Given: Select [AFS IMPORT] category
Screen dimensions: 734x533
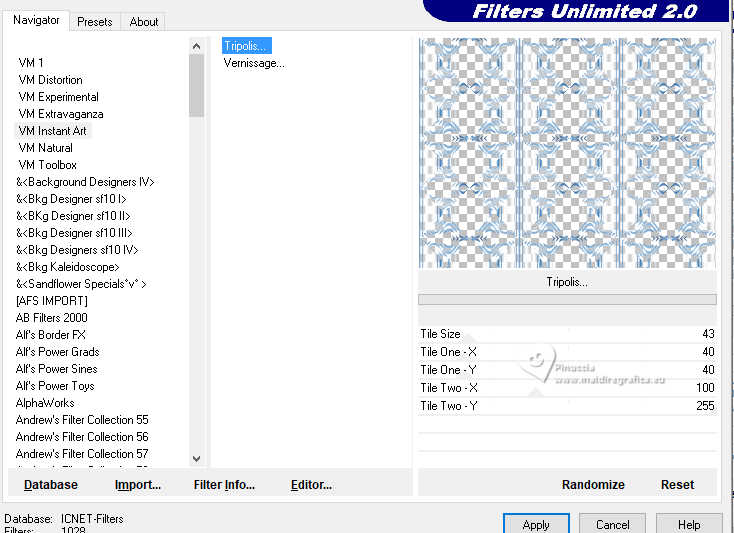Looking at the screenshot, I should (51, 301).
